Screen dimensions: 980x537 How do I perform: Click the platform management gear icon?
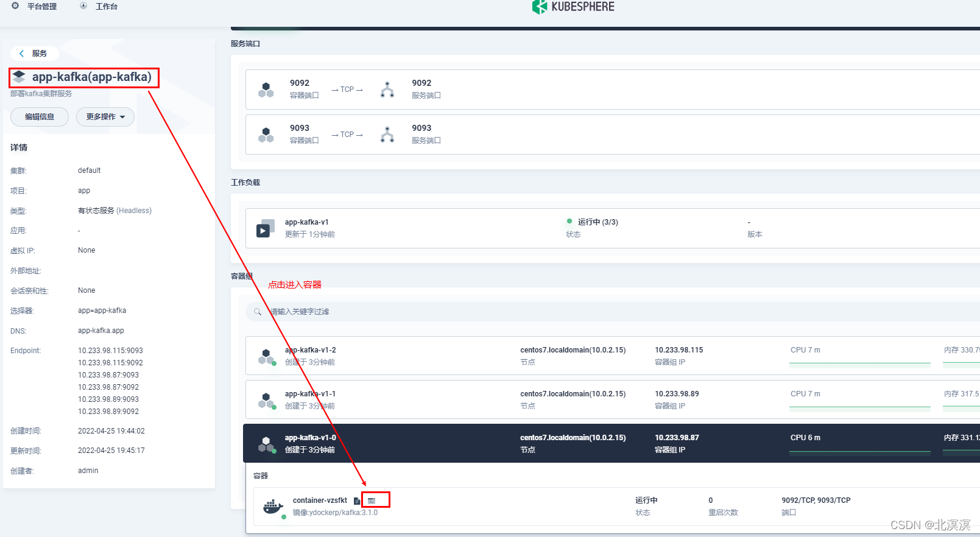(15, 5)
